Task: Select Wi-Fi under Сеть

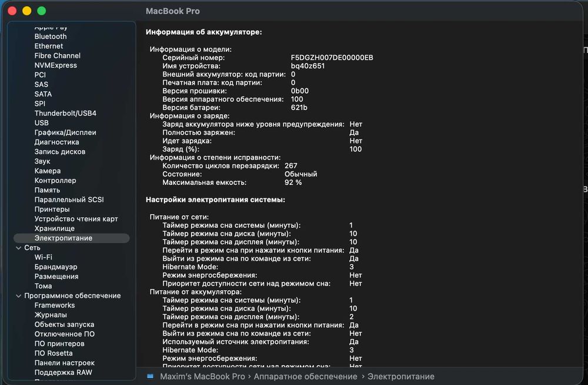Action: (x=44, y=257)
